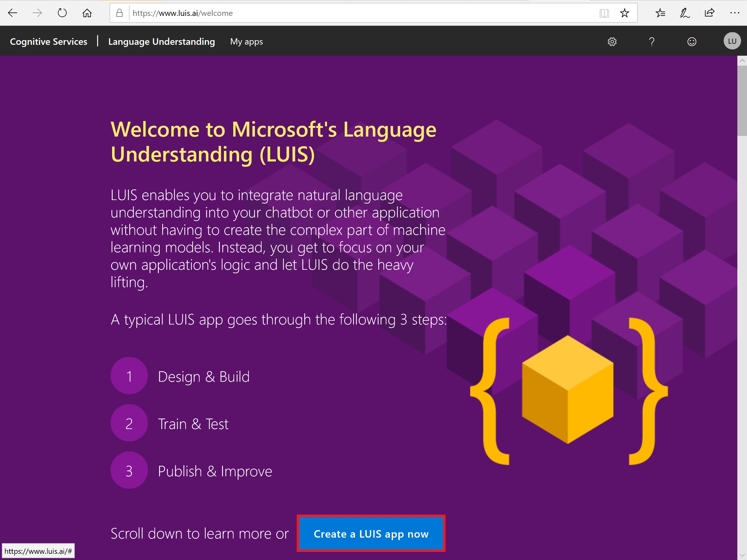The image size is (747, 560).
Task: Open LUIS settings gear icon
Action: point(612,41)
